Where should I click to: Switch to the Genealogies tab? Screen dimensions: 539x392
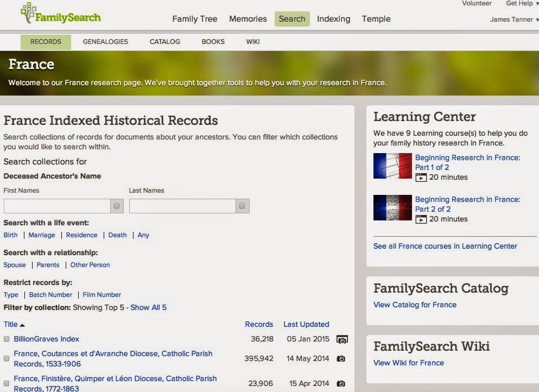[105, 42]
